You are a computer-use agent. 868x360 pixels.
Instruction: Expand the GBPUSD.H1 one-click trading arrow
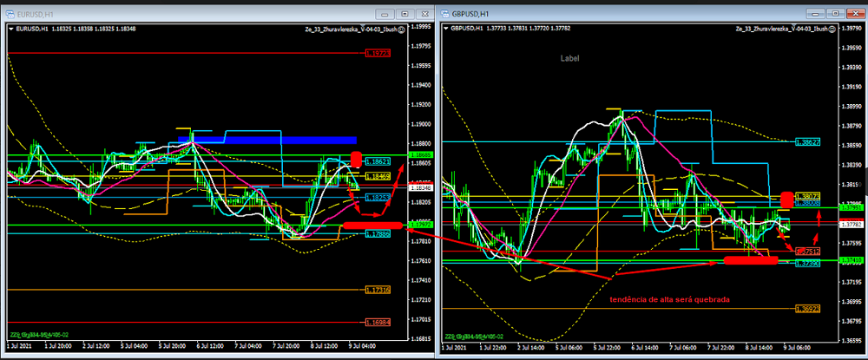446,29
